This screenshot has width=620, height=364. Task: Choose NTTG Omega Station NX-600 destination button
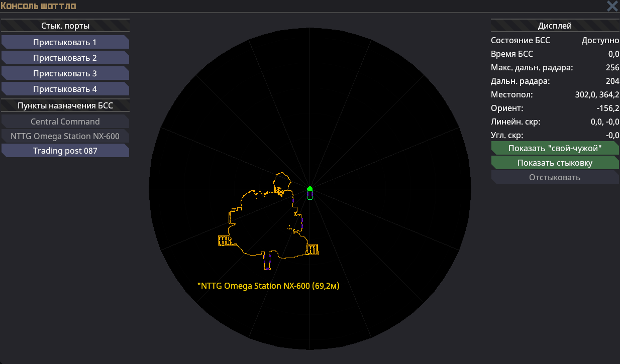tap(65, 136)
